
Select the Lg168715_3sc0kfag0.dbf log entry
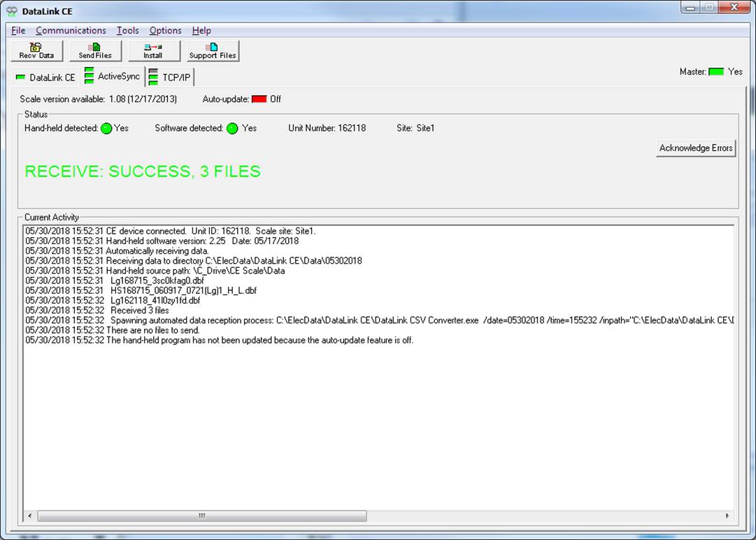click(115, 280)
